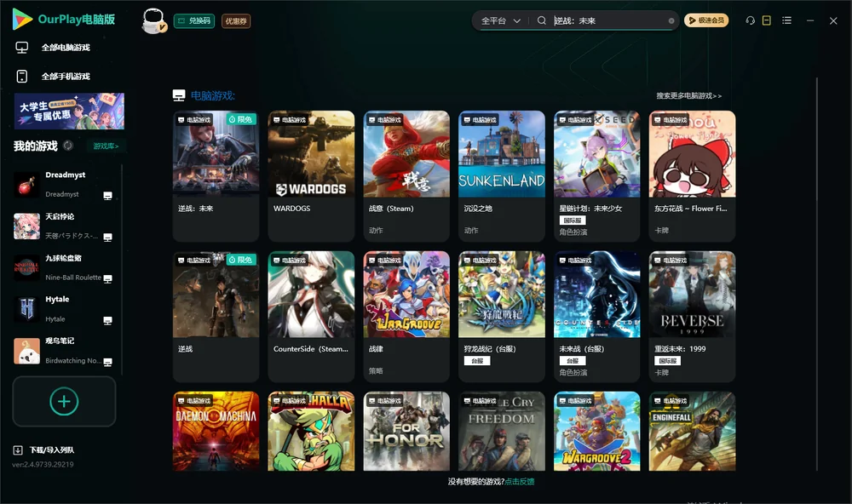Click the OurPlay logo icon
The width and height of the screenshot is (852, 504).
click(x=22, y=20)
